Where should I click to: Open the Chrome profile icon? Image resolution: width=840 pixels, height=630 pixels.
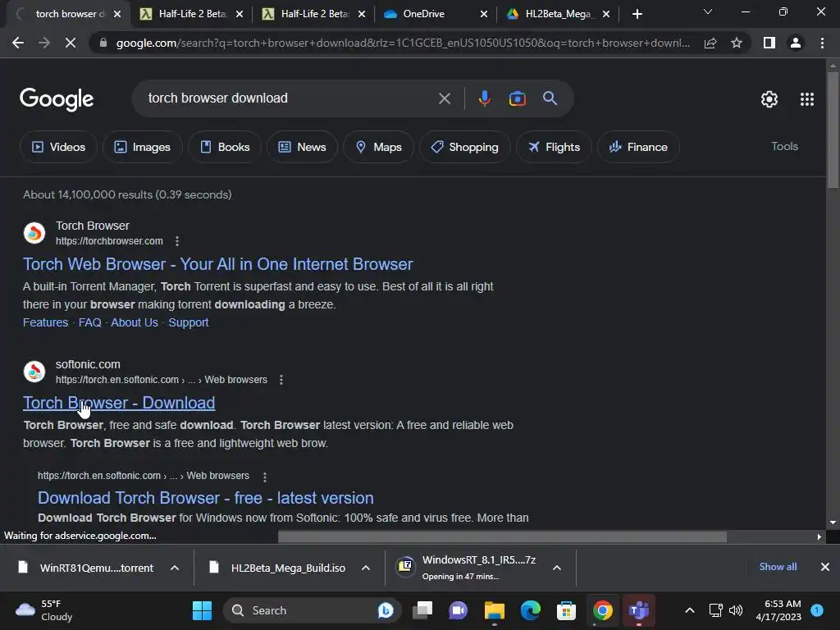pyautogui.click(x=796, y=43)
